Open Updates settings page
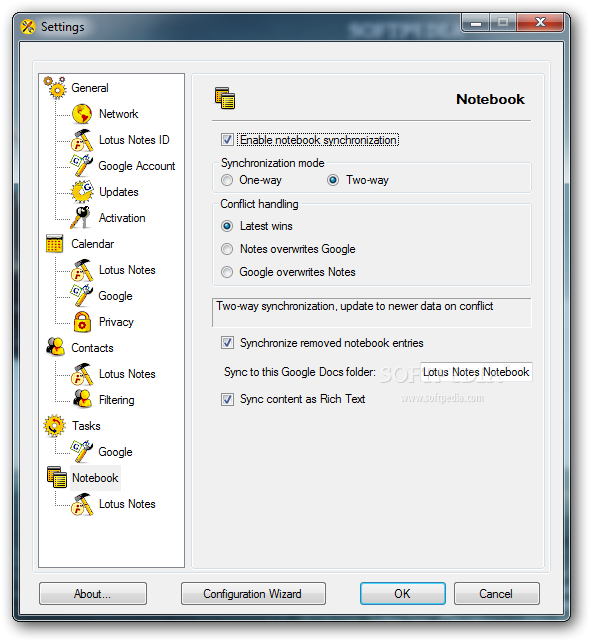This screenshot has height=642, width=591. [x=119, y=192]
